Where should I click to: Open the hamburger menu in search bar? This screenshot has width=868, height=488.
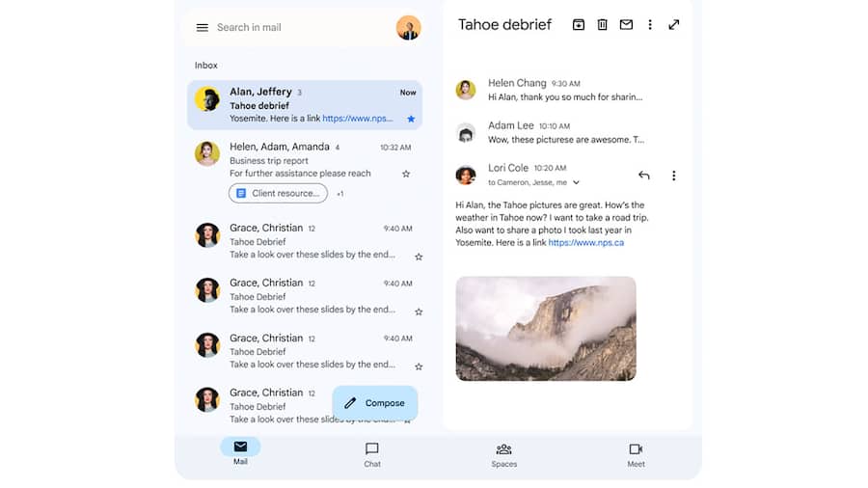coord(203,28)
